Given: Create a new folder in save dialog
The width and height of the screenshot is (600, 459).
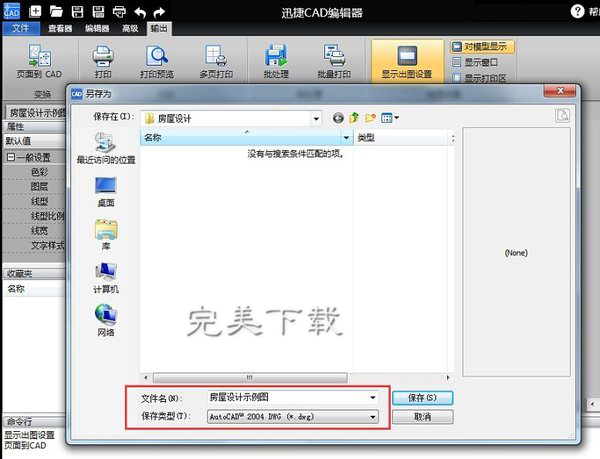Looking at the screenshot, I should click(x=370, y=118).
